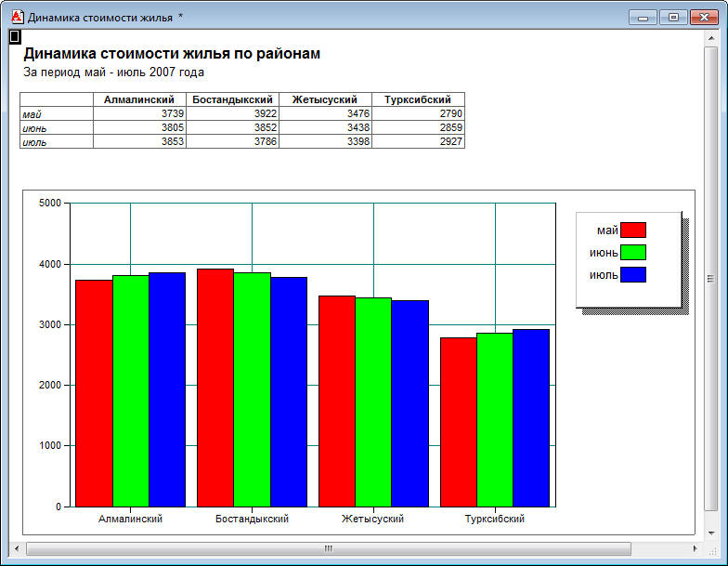
Task: Select the small black marker icon at top-left
Action: click(15, 36)
